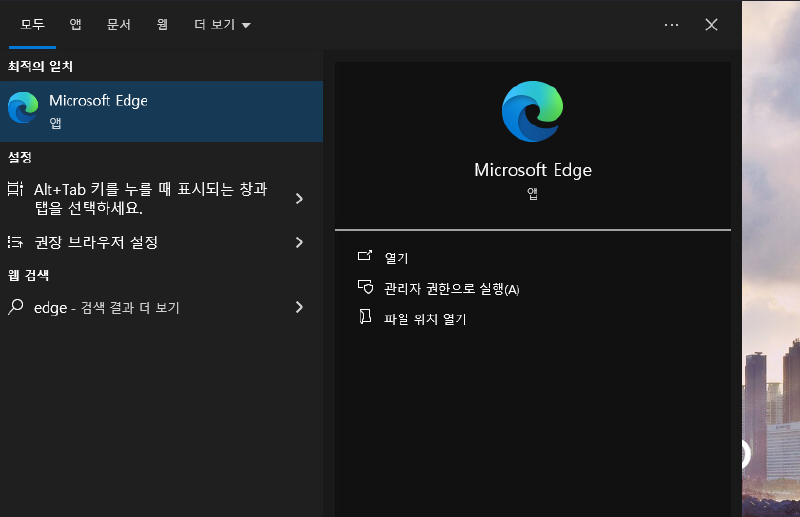The width and height of the screenshot is (800, 517).
Task: Click the magnifier icon beside the edge web search
Action: (x=15, y=308)
